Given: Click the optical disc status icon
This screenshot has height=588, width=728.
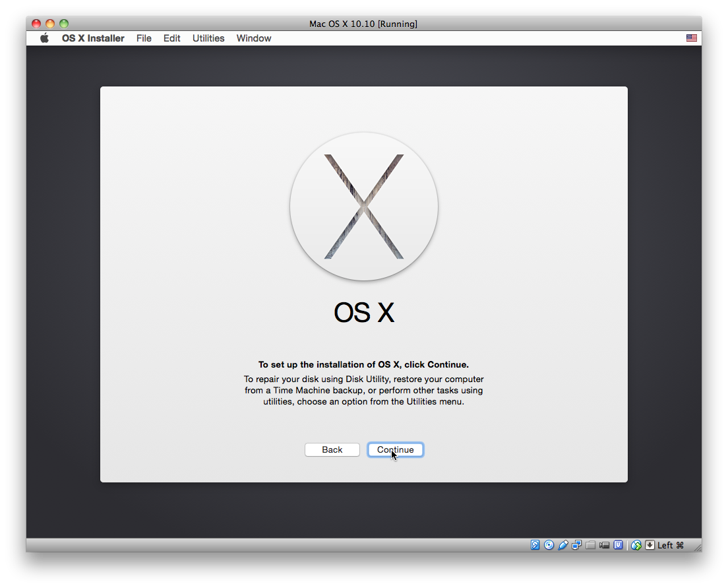Looking at the screenshot, I should [x=549, y=545].
